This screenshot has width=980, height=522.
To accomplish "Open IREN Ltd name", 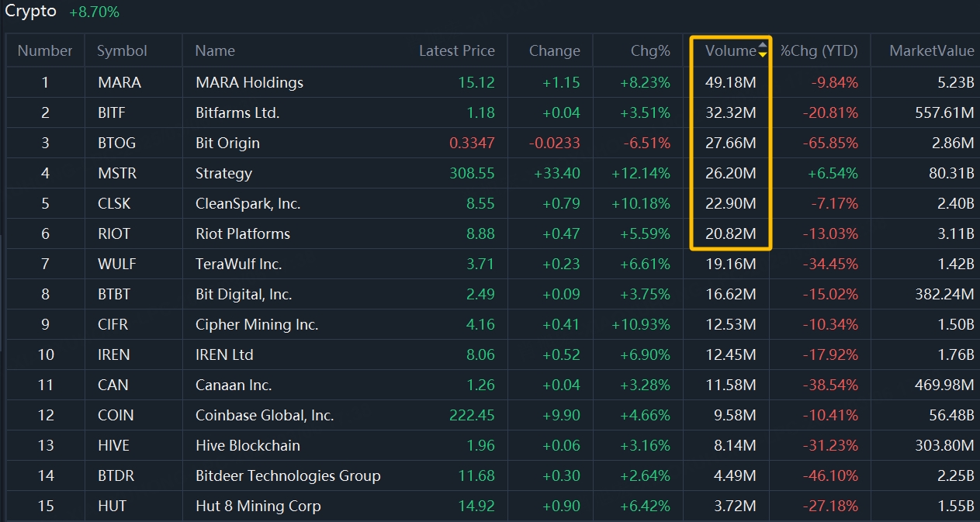I will (224, 354).
